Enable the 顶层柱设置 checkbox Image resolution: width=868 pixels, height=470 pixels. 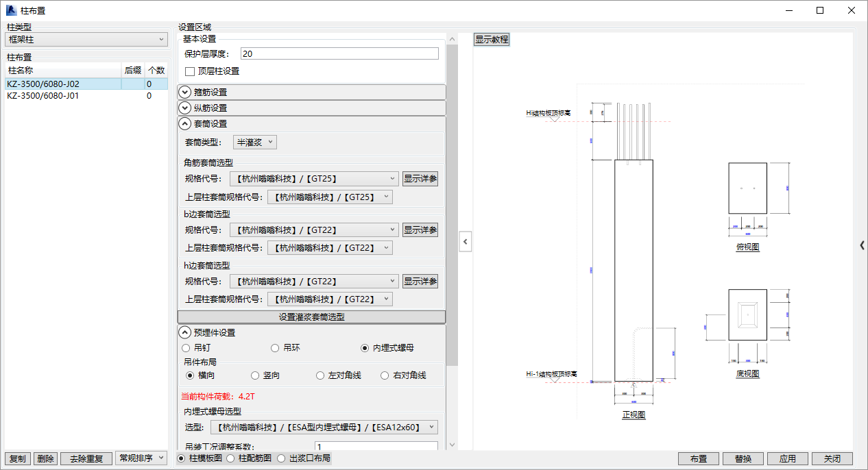(191, 71)
